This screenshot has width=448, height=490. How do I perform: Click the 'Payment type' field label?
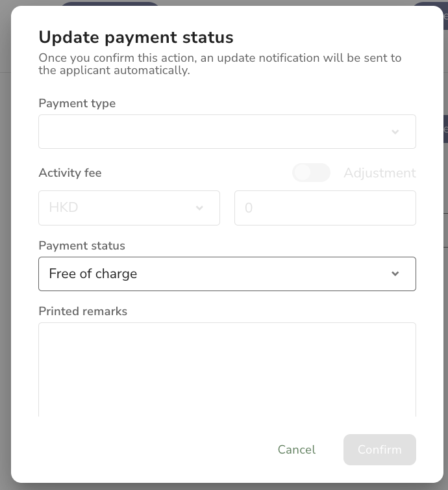click(x=77, y=103)
